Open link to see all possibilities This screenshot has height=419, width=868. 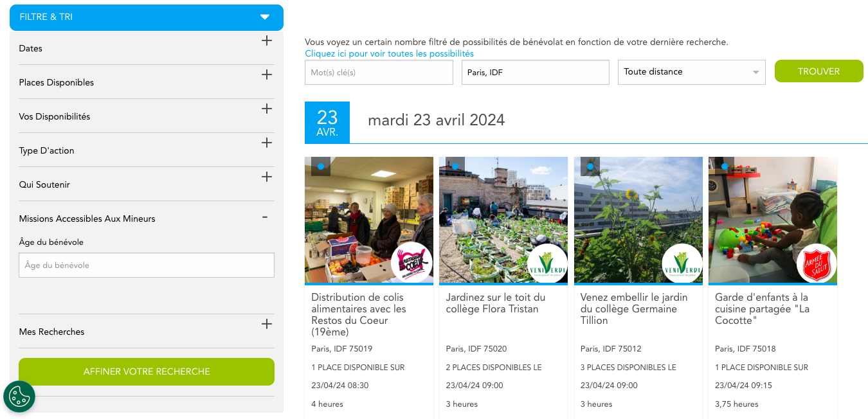pos(389,54)
